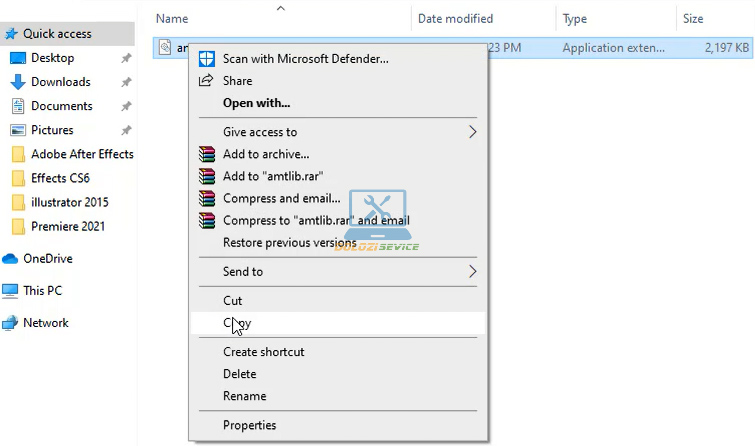Select This PC in navigation pane
The image size is (755, 446).
coord(42,291)
